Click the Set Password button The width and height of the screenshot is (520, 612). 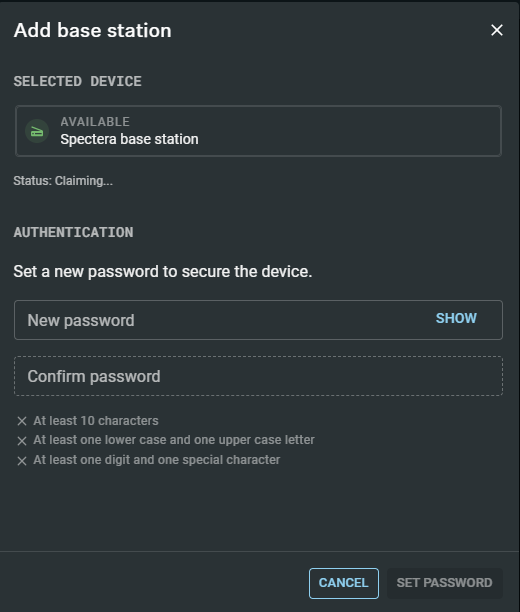pos(445,583)
